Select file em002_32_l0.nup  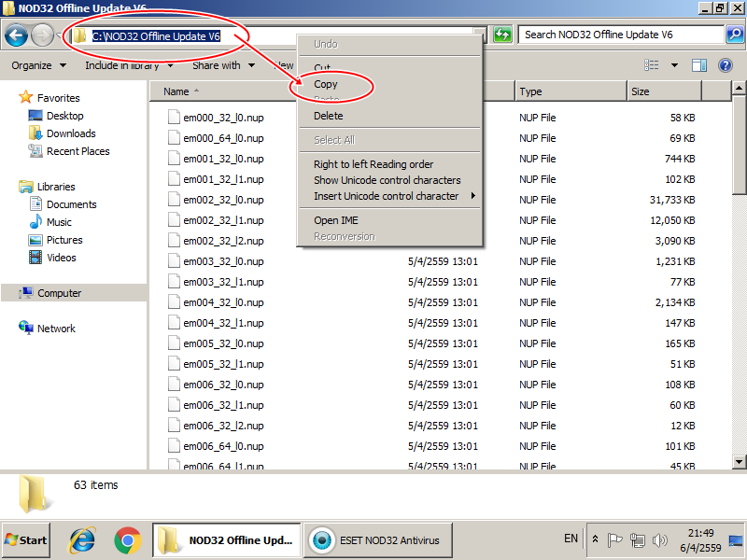223,200
